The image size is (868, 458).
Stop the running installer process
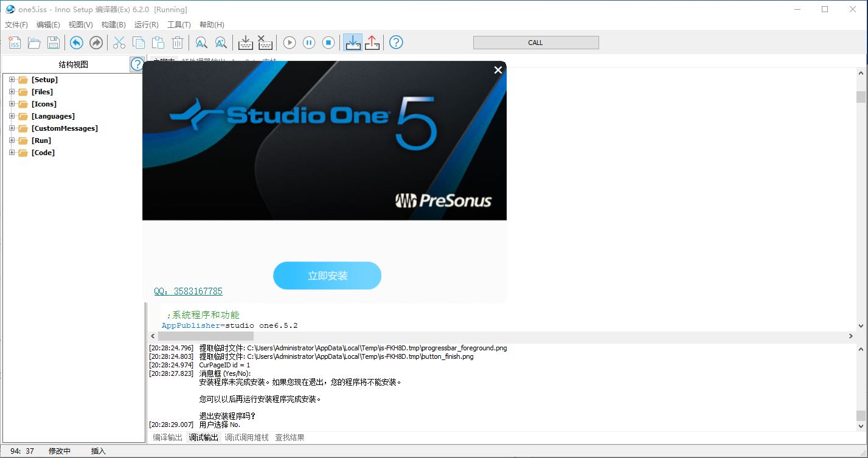pos(328,43)
